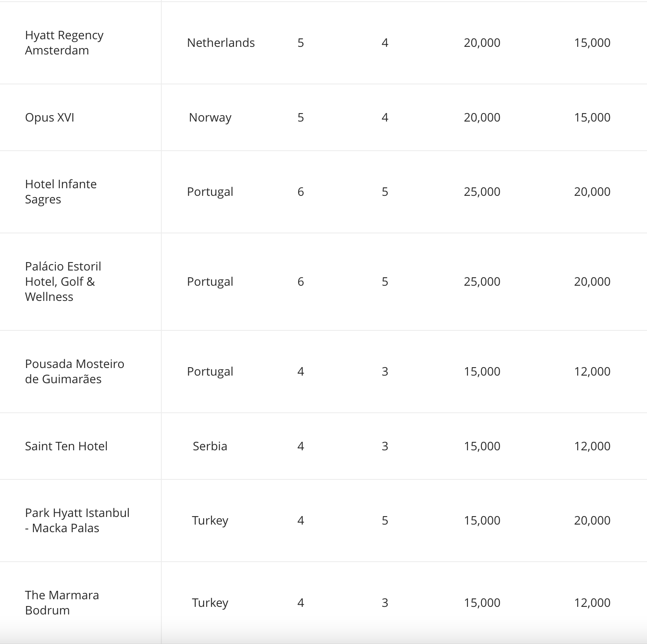The image size is (647, 644).
Task: Click 12,000 points in Saint Ten Hotel row
Action: click(x=592, y=446)
